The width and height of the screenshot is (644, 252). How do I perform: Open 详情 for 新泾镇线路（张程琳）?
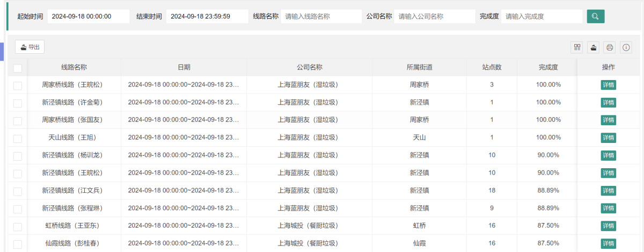(x=608, y=208)
